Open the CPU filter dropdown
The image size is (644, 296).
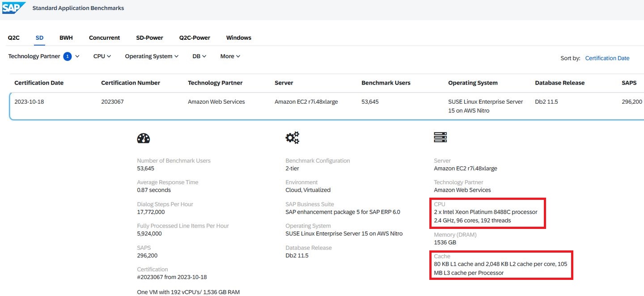[102, 56]
